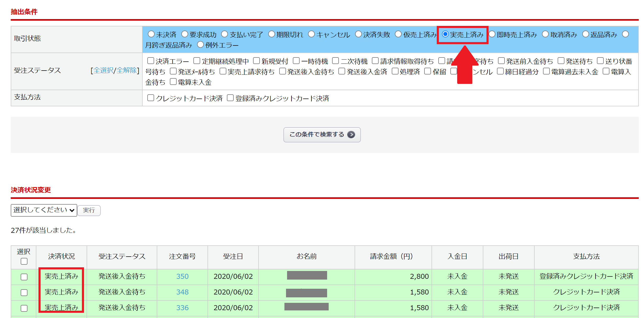Enable the 発送待ち status checkbox
This screenshot has height=318, width=644.
(561, 61)
